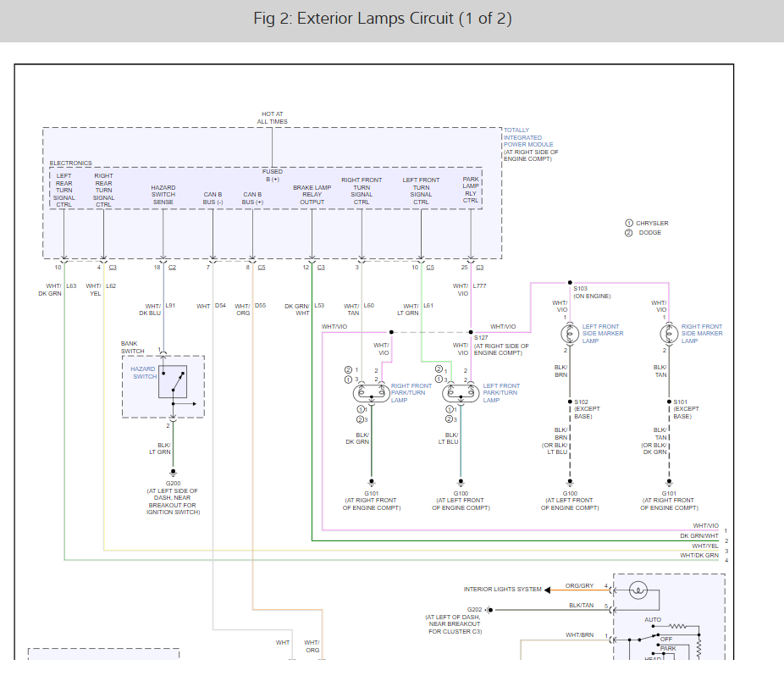Click the Fig 2 Exterior Lamps Circuit title
The image size is (784, 687).
[383, 19]
